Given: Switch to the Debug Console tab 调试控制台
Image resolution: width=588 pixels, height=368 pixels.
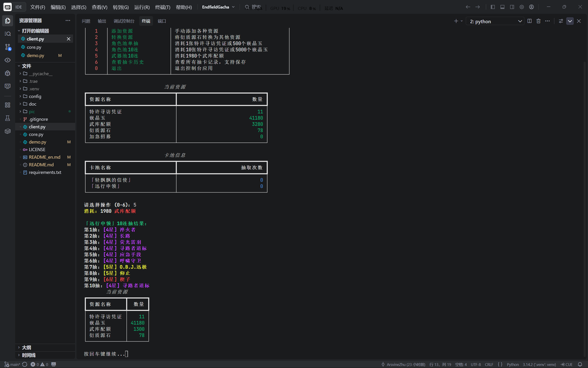Looking at the screenshot, I should [124, 21].
